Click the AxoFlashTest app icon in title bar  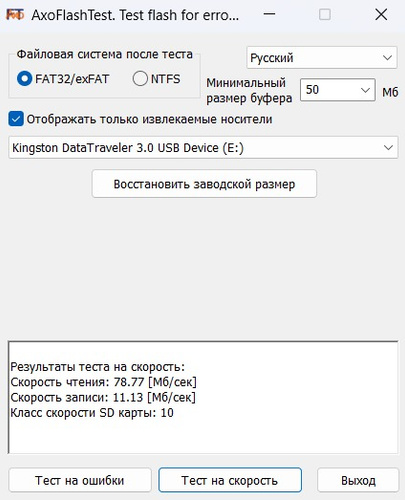[x=15, y=15]
